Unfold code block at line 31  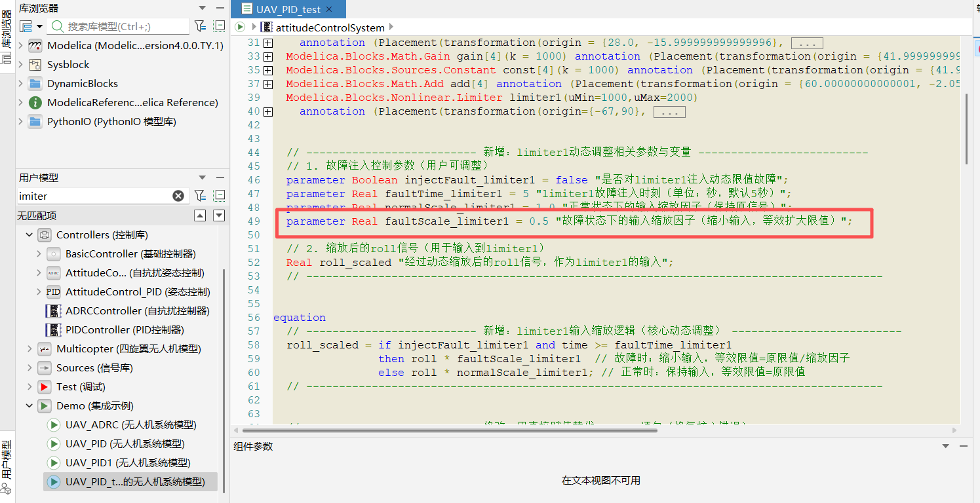268,43
